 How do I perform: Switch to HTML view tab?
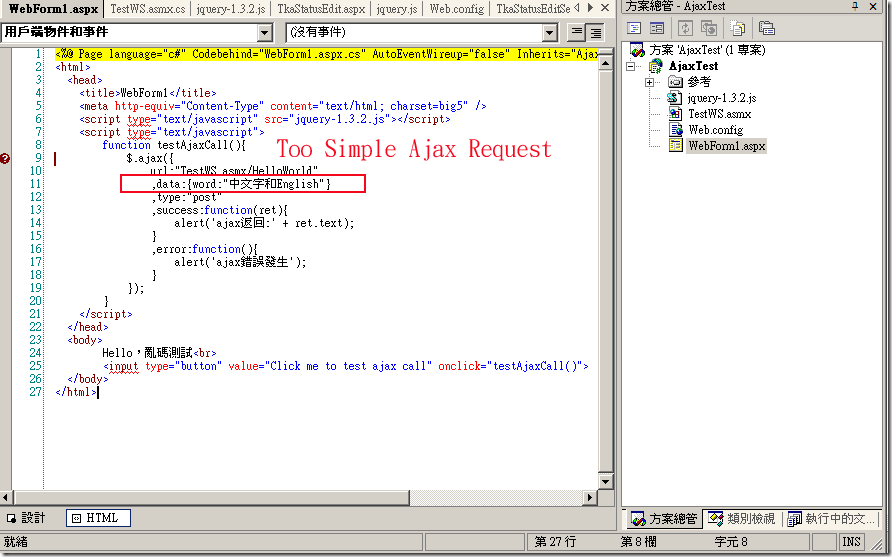[x=98, y=518]
